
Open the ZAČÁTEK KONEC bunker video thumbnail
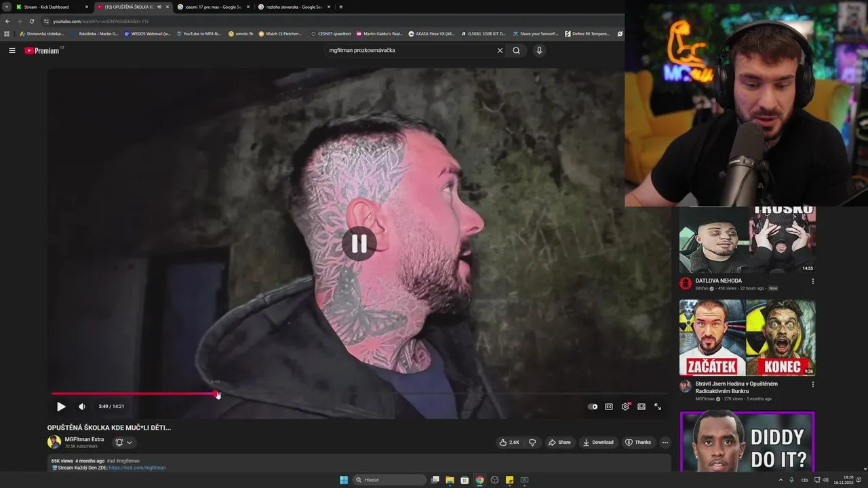pos(747,338)
